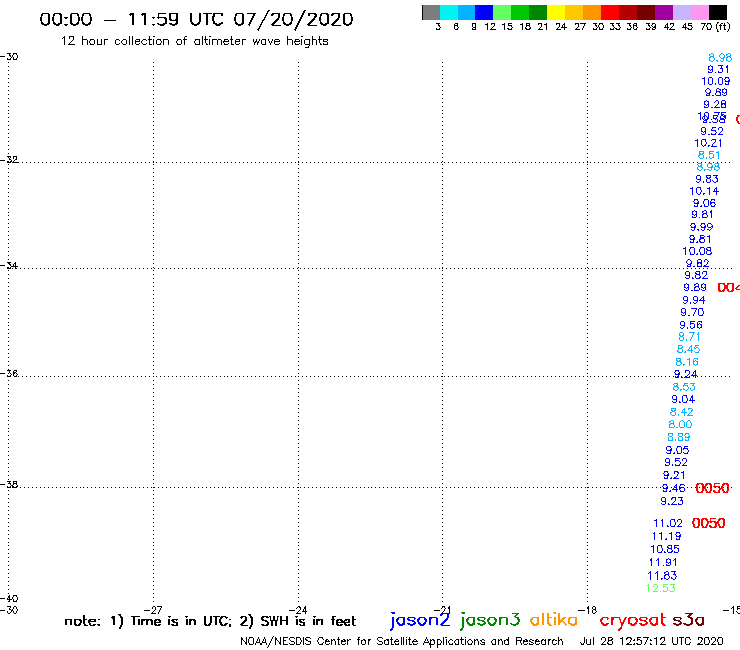
Task: Click the wave height value 10.21
Action: click(708, 143)
